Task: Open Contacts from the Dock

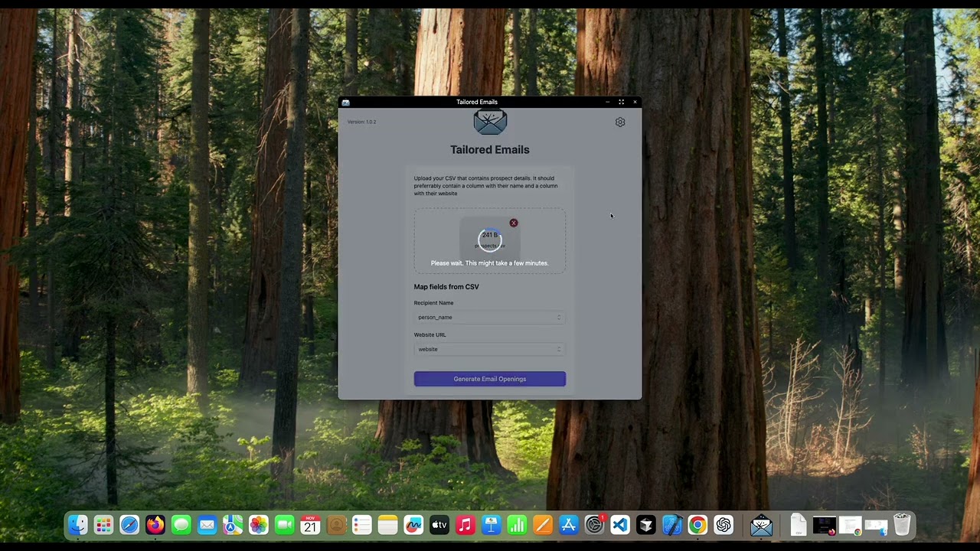Action: point(336,525)
